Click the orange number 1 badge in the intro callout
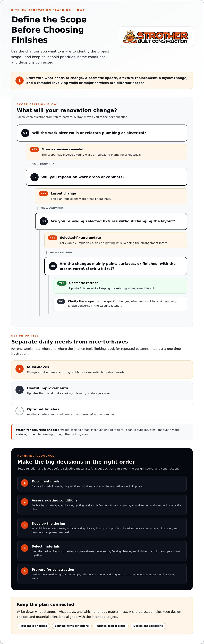Image resolution: width=204 pixels, height=644 pixels. point(20,81)
